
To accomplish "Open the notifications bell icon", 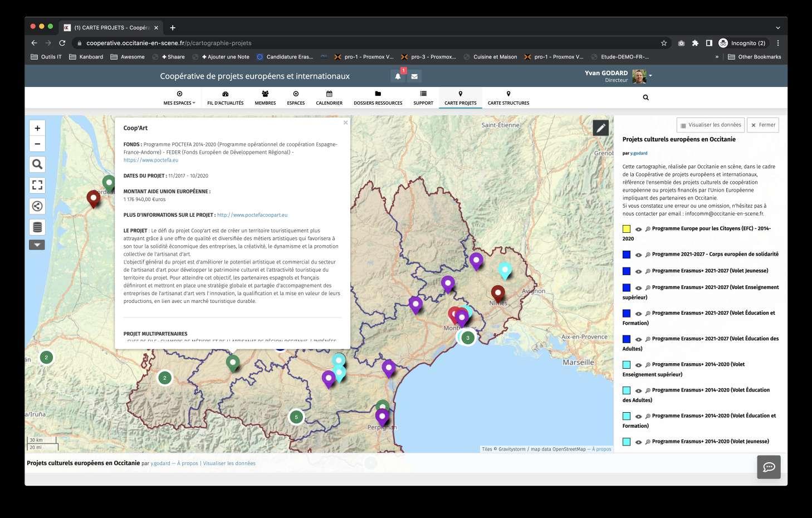I will tap(398, 76).
